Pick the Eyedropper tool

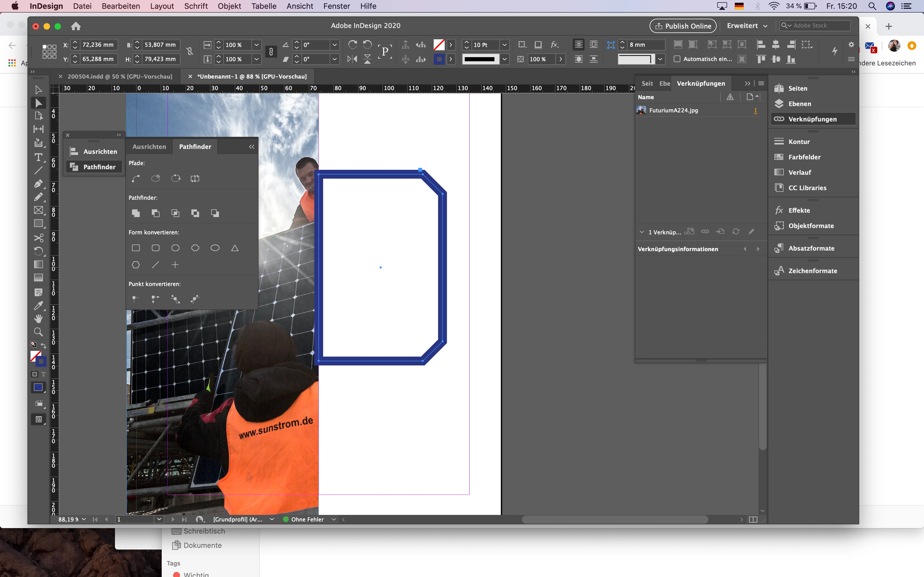[x=38, y=305]
